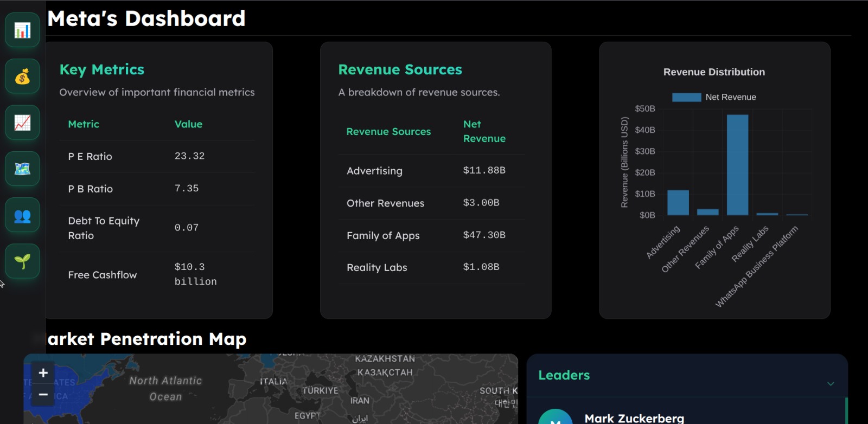Open the world map sidebar icon
The height and width of the screenshot is (424, 868).
click(x=22, y=169)
